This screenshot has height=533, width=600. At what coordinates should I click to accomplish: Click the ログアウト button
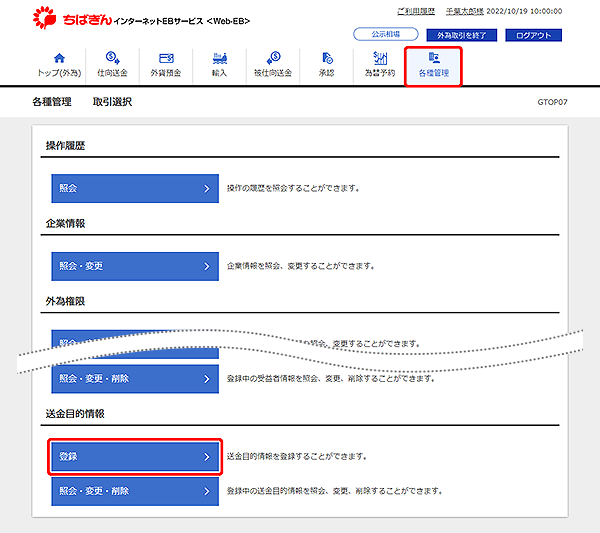pyautogui.click(x=533, y=35)
